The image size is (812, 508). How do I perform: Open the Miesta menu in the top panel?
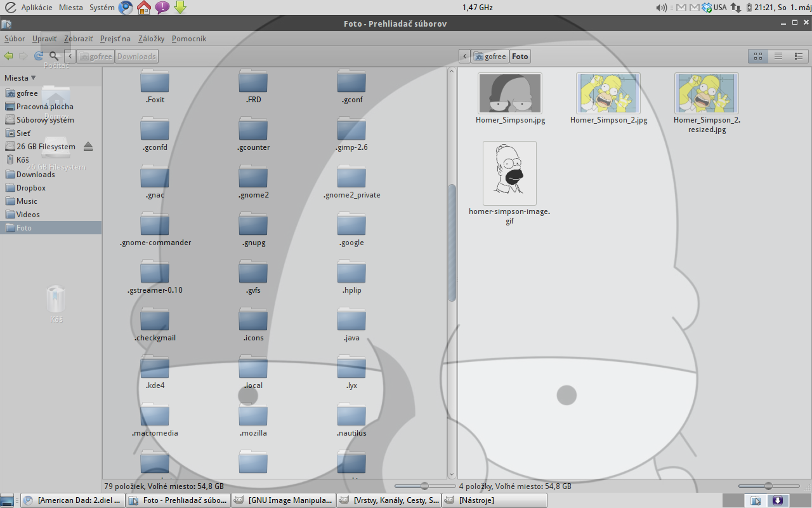click(71, 8)
